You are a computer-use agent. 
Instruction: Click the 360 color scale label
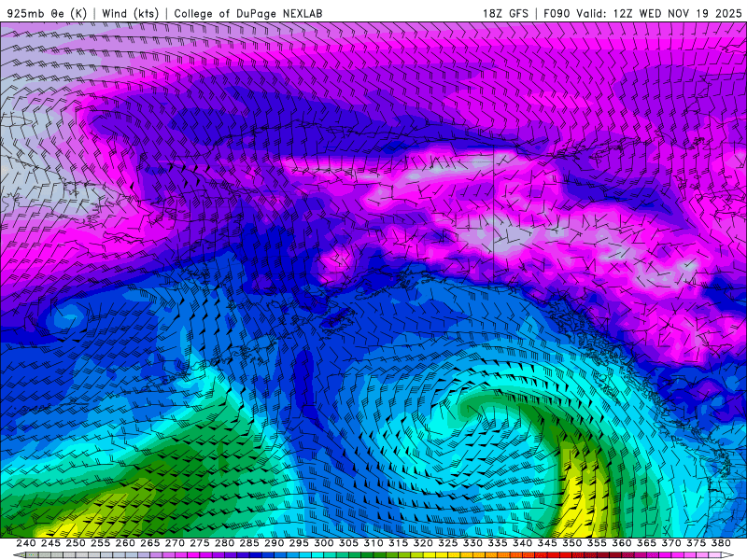click(x=622, y=543)
